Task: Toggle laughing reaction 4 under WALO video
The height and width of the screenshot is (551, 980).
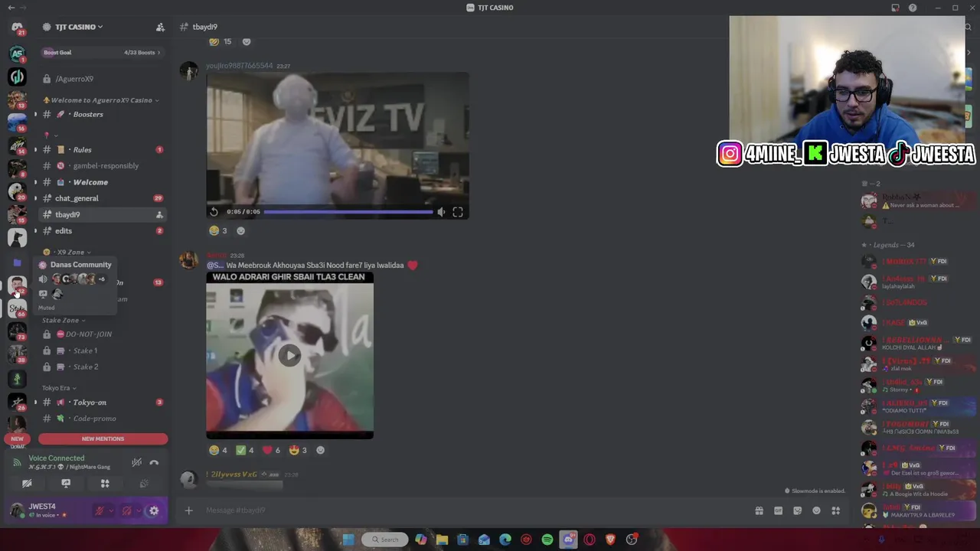Action: pos(218,450)
